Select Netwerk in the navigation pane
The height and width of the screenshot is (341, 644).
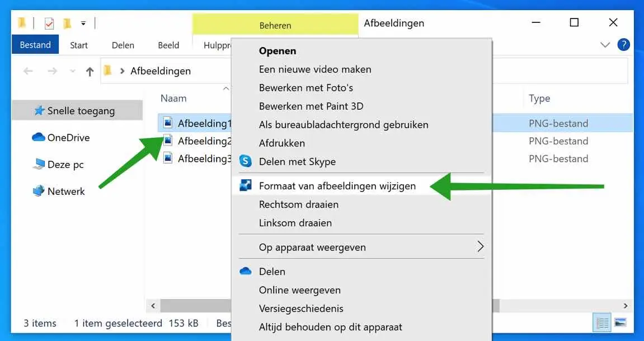click(x=65, y=191)
